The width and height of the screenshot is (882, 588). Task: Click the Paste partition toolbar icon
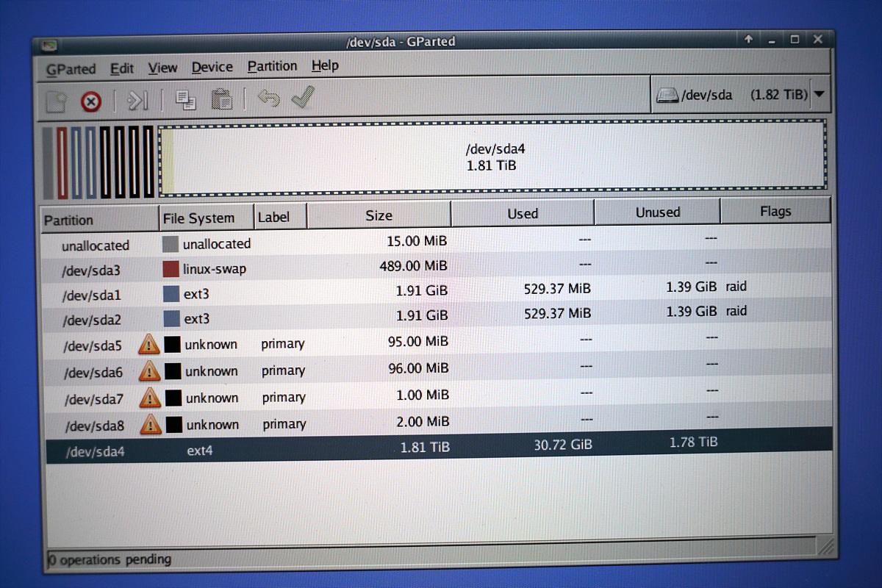(x=221, y=98)
